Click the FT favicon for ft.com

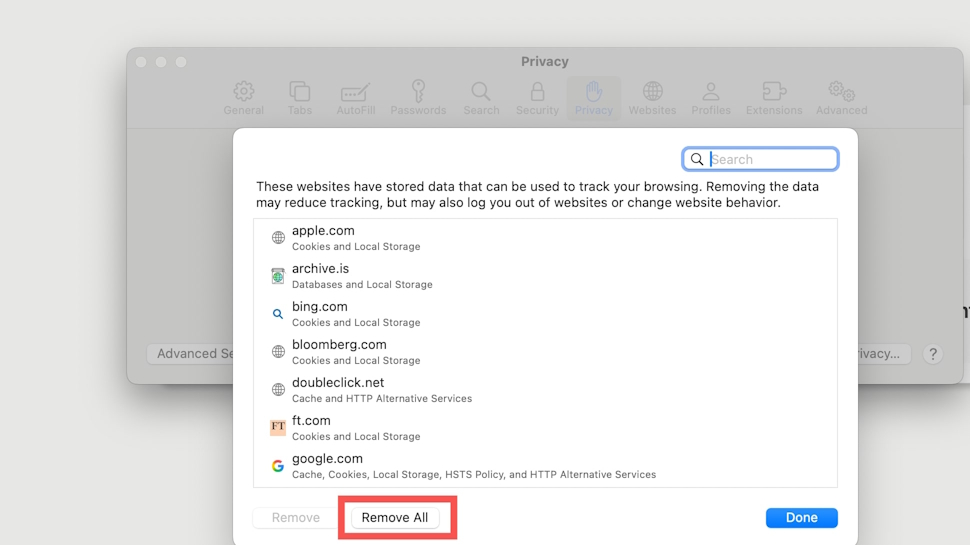[x=278, y=427]
